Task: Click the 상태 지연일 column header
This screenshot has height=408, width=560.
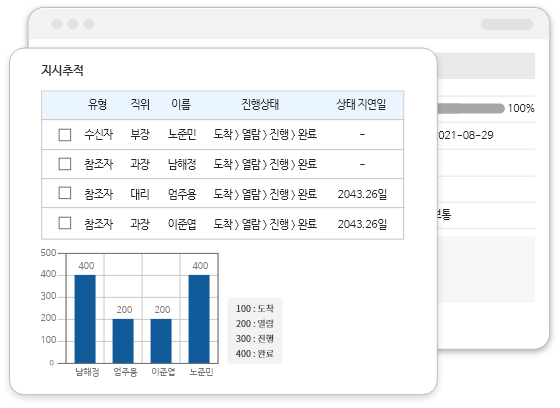Action: click(361, 104)
